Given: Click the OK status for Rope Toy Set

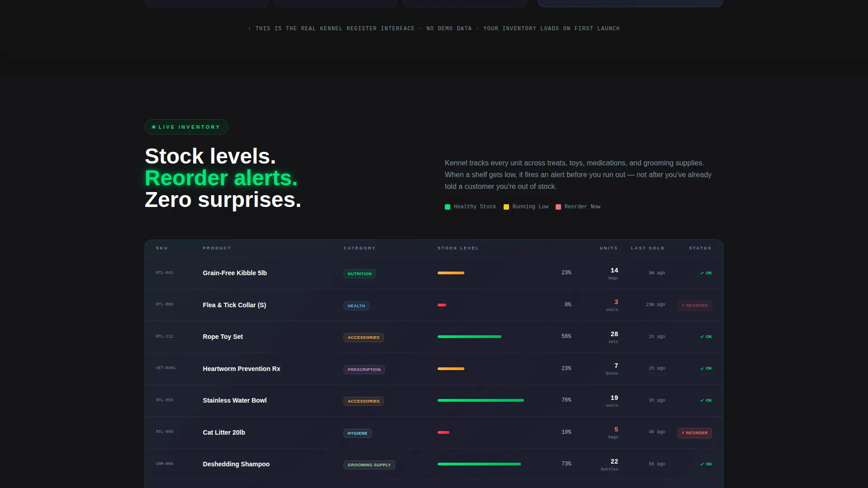Looking at the screenshot, I should pos(706,337).
